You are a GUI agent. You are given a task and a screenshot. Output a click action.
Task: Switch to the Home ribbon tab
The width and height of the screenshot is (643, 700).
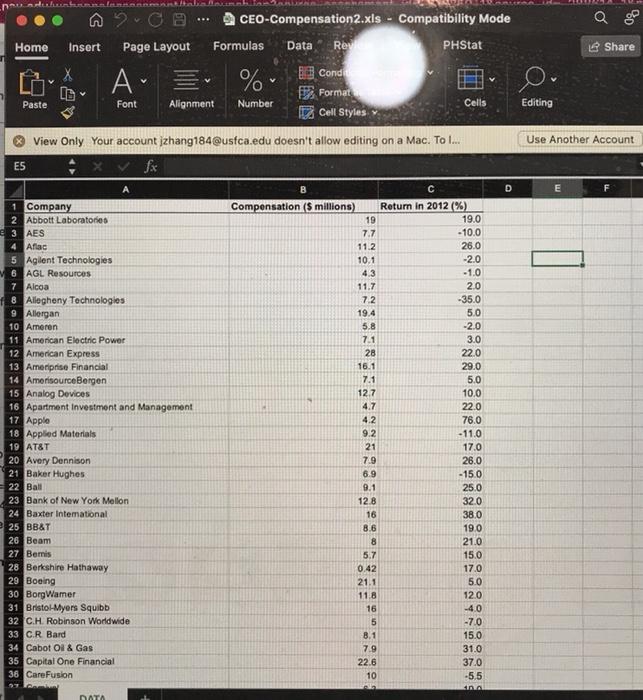31,47
